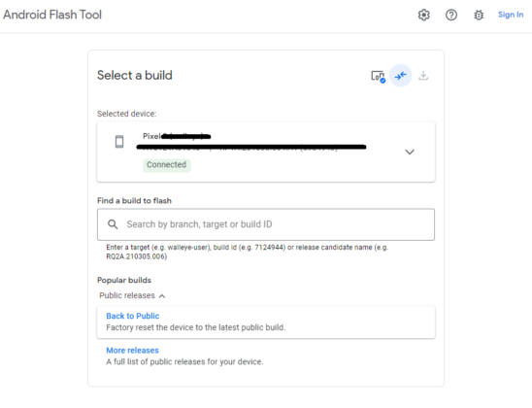Click the search magnifier icon
Screen dimensions: 532x408
click(x=113, y=224)
